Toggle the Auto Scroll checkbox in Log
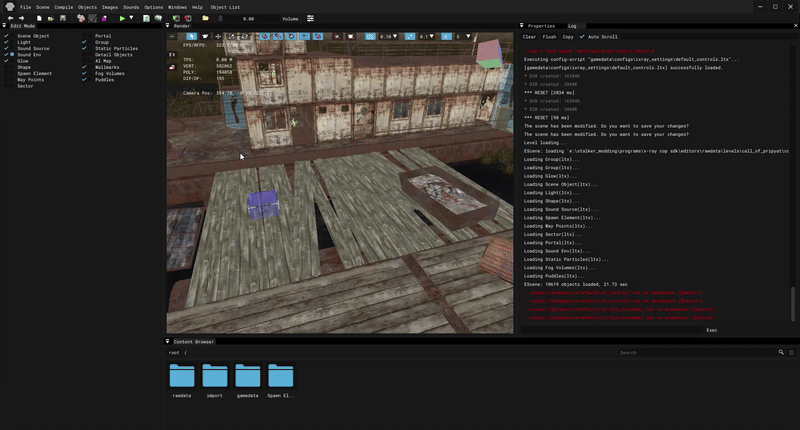The height and width of the screenshot is (430, 800). click(581, 36)
